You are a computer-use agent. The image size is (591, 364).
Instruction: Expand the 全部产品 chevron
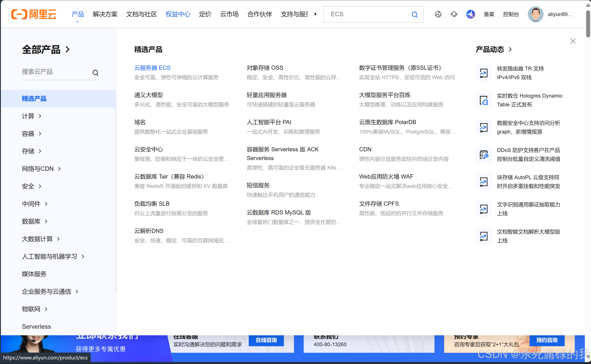coord(68,49)
